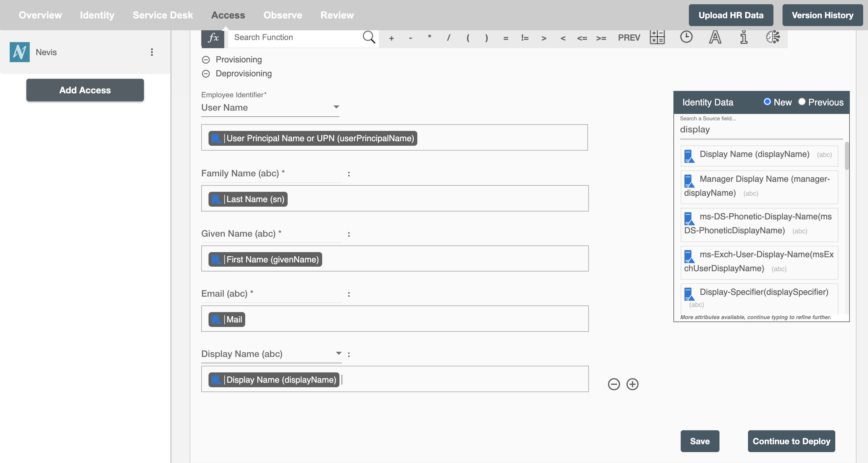Insert an opening parenthesis

(x=468, y=38)
